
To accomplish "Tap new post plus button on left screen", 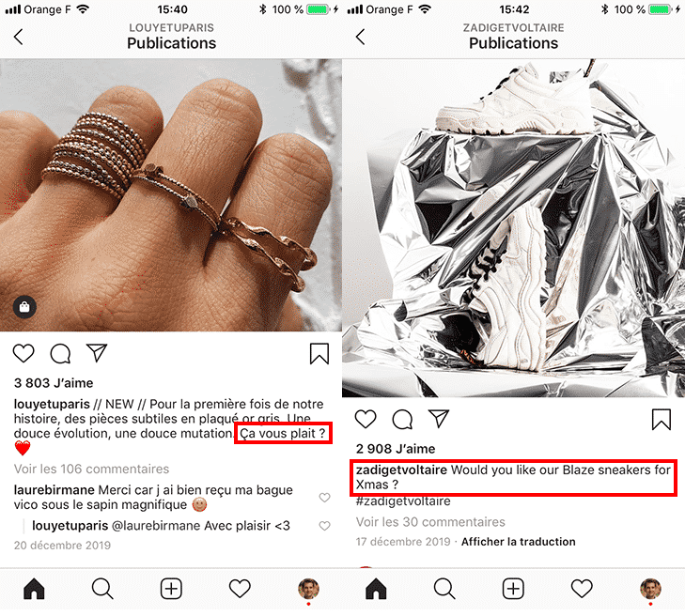I will 171,589.
